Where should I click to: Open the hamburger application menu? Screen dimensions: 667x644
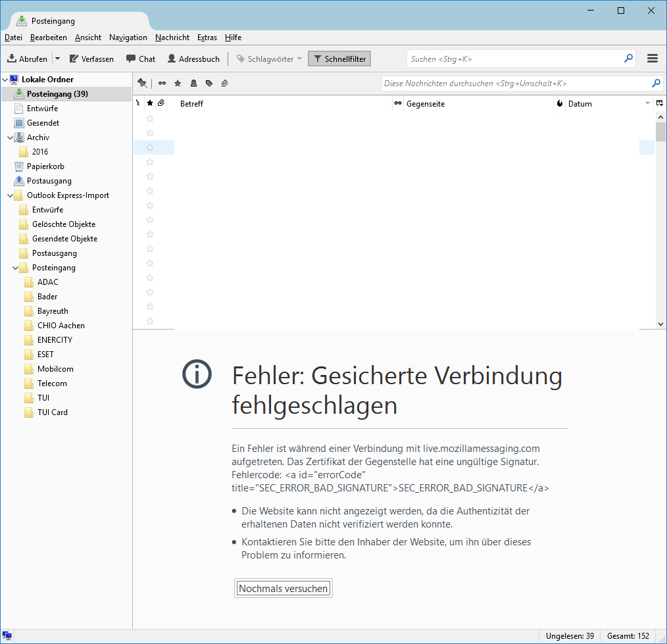(653, 59)
